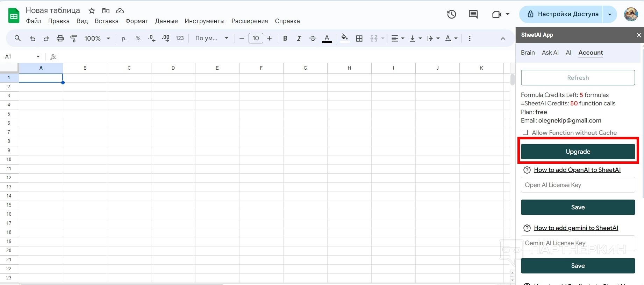
Task: Enable Allow Function without Cache checkbox
Action: (525, 133)
